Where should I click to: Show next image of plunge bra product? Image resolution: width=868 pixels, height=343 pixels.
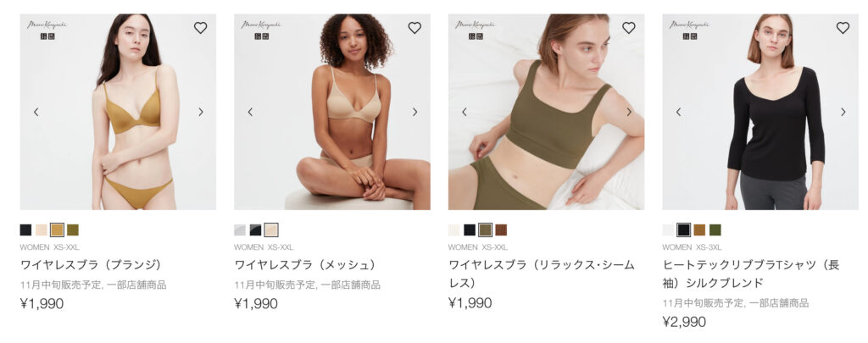click(x=200, y=112)
